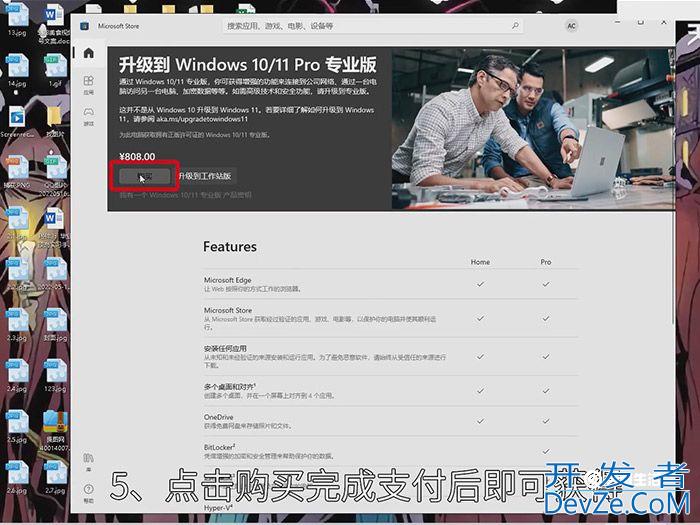Click the "Microsoft Store" feature row
This screenshot has height=525, width=700.
coord(391,318)
